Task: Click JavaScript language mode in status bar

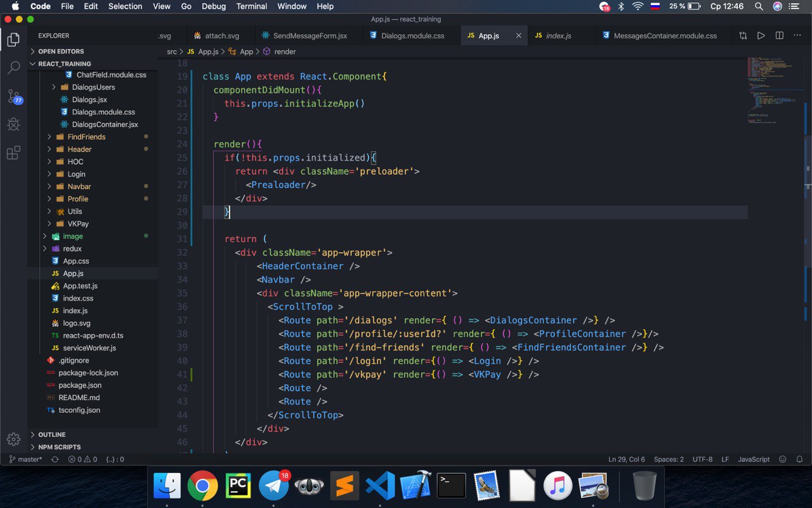Action: coord(753,459)
